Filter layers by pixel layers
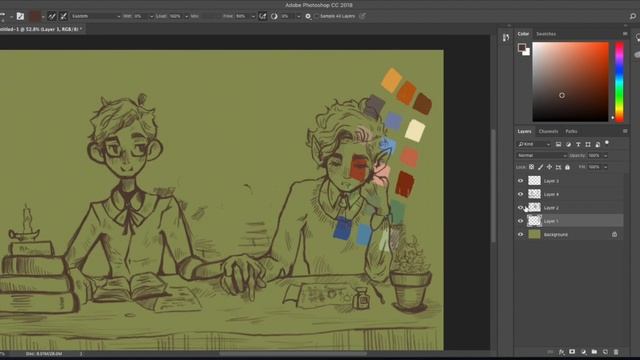Image resolution: width=640 pixels, height=360 pixels. coord(558,144)
